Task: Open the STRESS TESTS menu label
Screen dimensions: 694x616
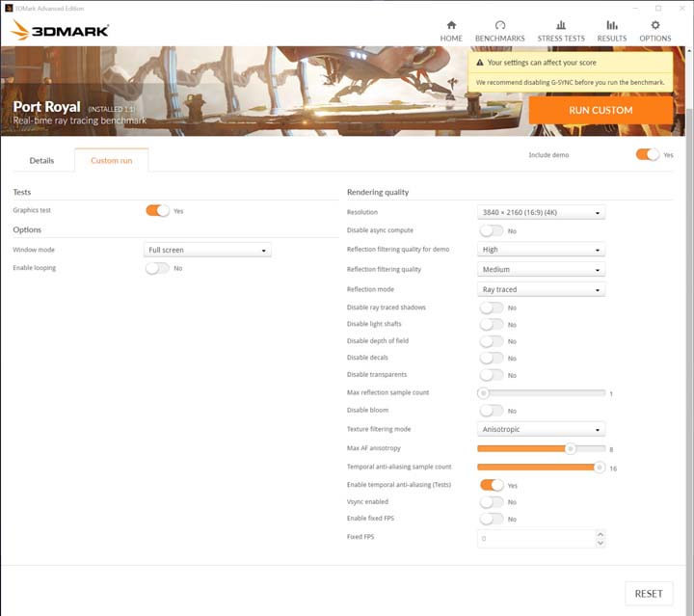Action: coord(561,39)
